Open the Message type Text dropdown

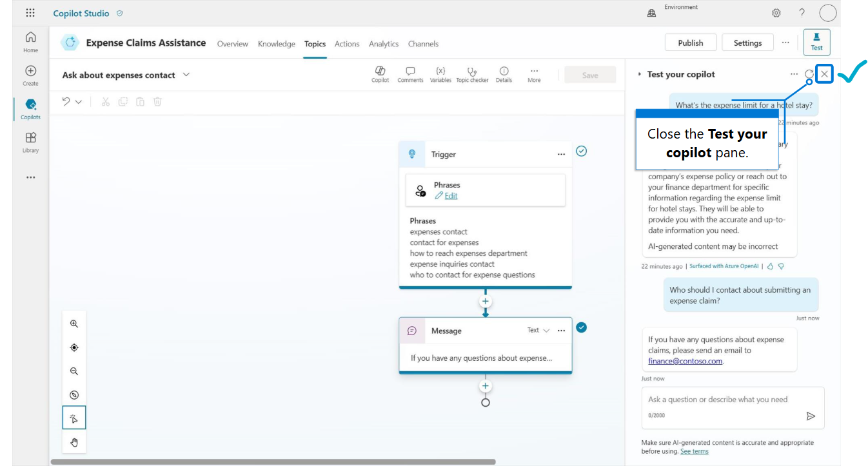tap(538, 331)
